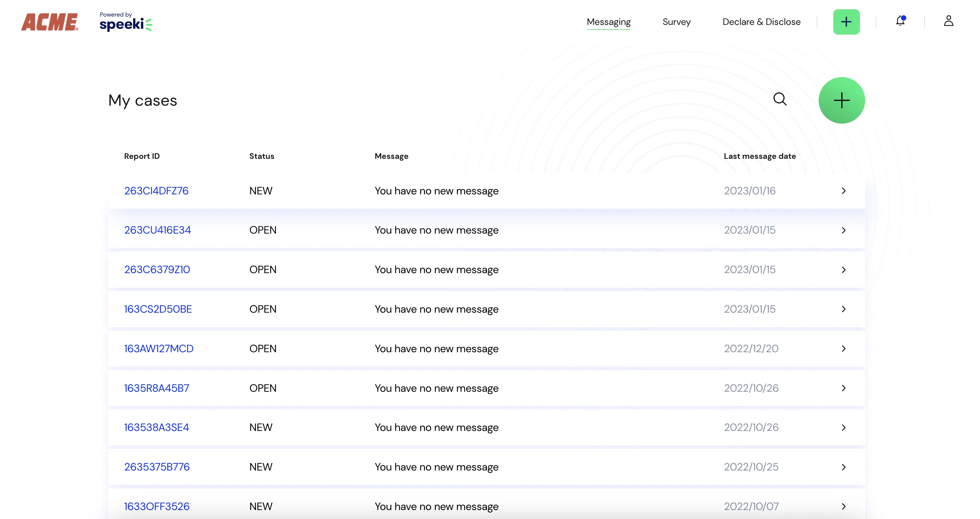Navigate to the Messaging tab
Screen dimensions: 980x519
[x=608, y=21]
